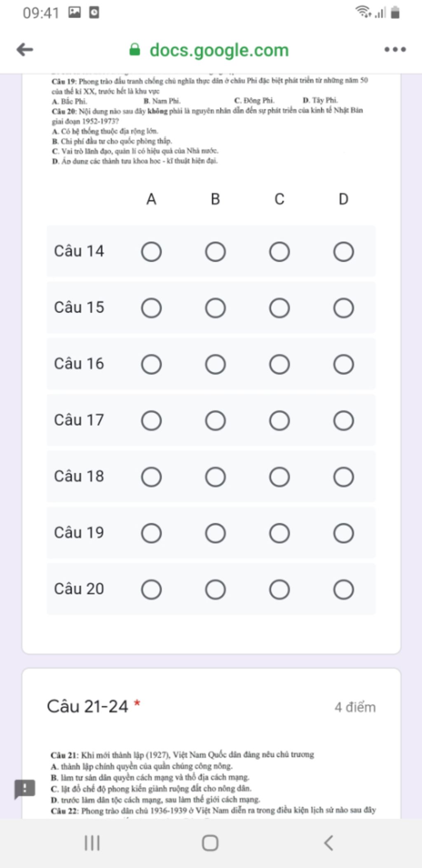Click the report problem flag icon
422x868 pixels.
25,789
